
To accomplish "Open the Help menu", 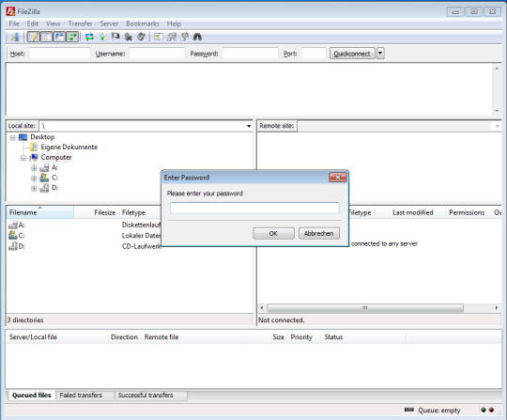I will 174,23.
